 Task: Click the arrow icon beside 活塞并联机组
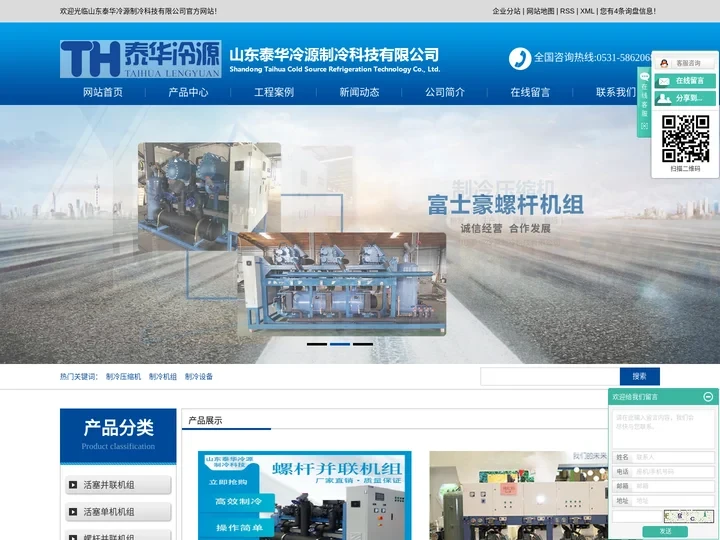pos(73,485)
